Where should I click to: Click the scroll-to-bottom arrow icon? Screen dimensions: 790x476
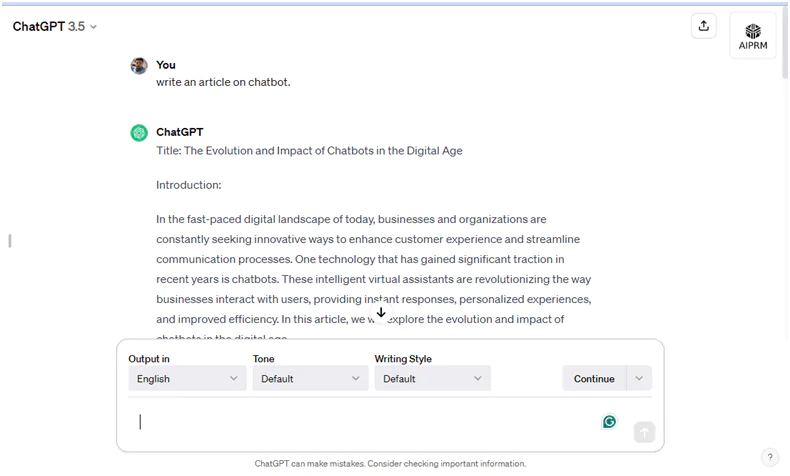(381, 313)
